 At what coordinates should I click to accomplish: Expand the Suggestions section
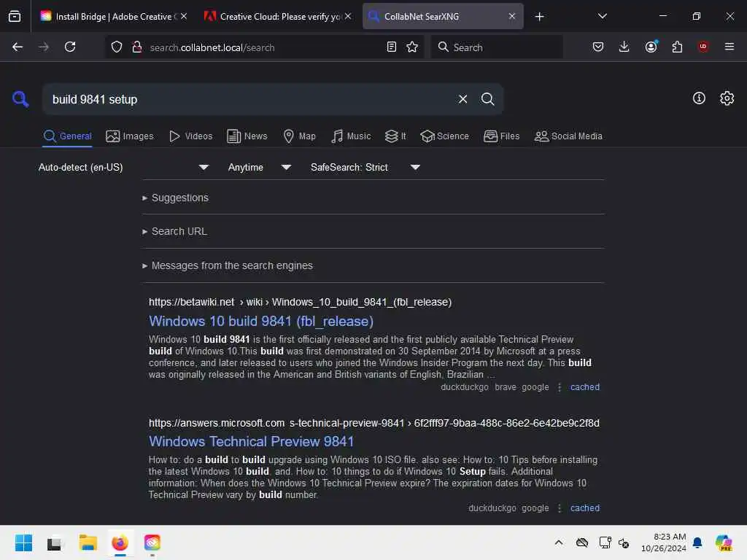pyautogui.click(x=175, y=198)
